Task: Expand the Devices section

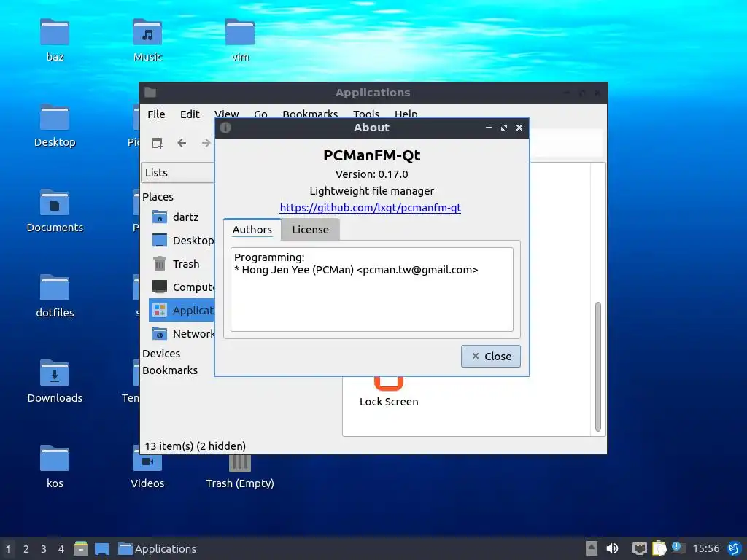Action: 161,354
